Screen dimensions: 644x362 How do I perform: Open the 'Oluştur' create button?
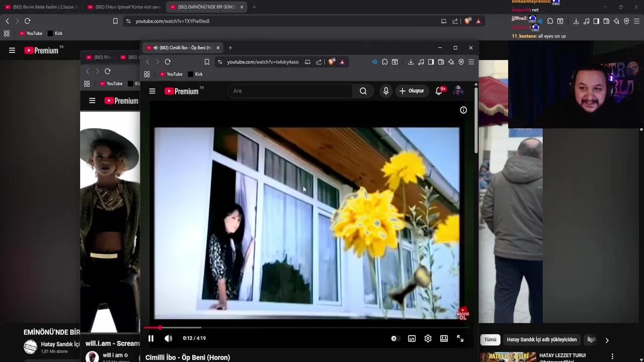pyautogui.click(x=412, y=91)
